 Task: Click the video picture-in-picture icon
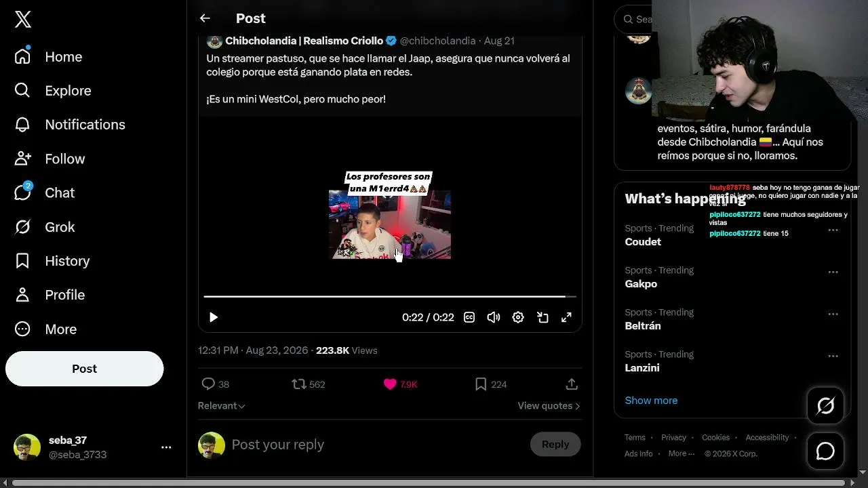coord(542,317)
